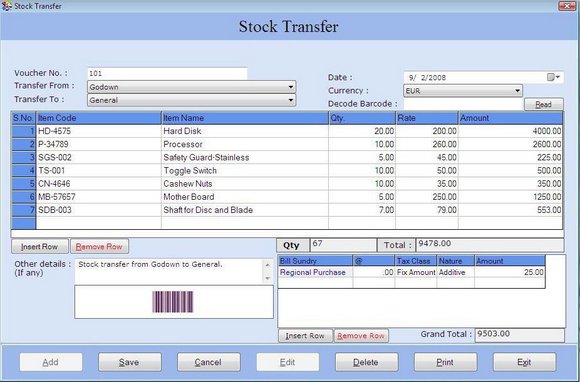Viewport: 580px width, 382px height.
Task: Select item code cell P-34789
Action: 98,144
